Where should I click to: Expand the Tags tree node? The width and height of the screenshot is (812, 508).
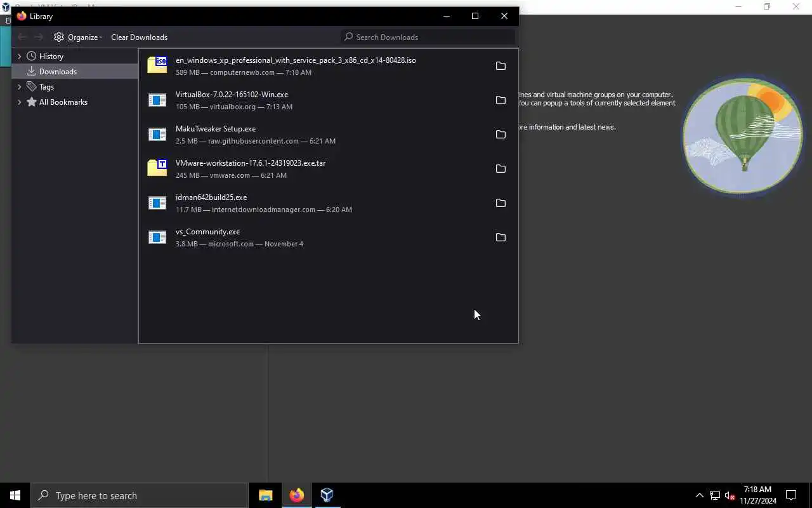pyautogui.click(x=19, y=86)
